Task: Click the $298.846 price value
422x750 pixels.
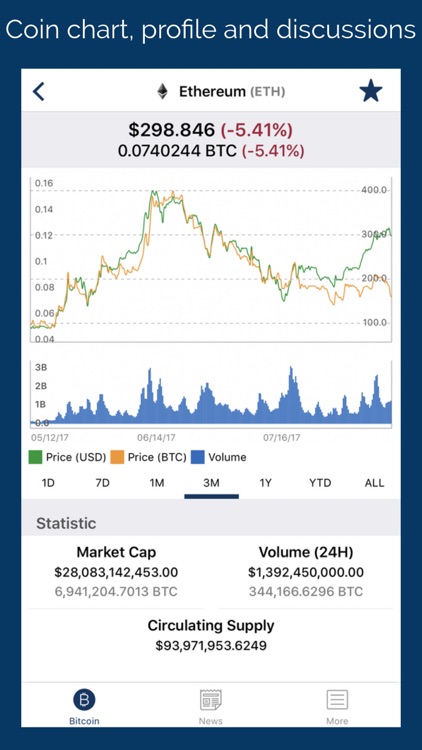Action: [172, 130]
